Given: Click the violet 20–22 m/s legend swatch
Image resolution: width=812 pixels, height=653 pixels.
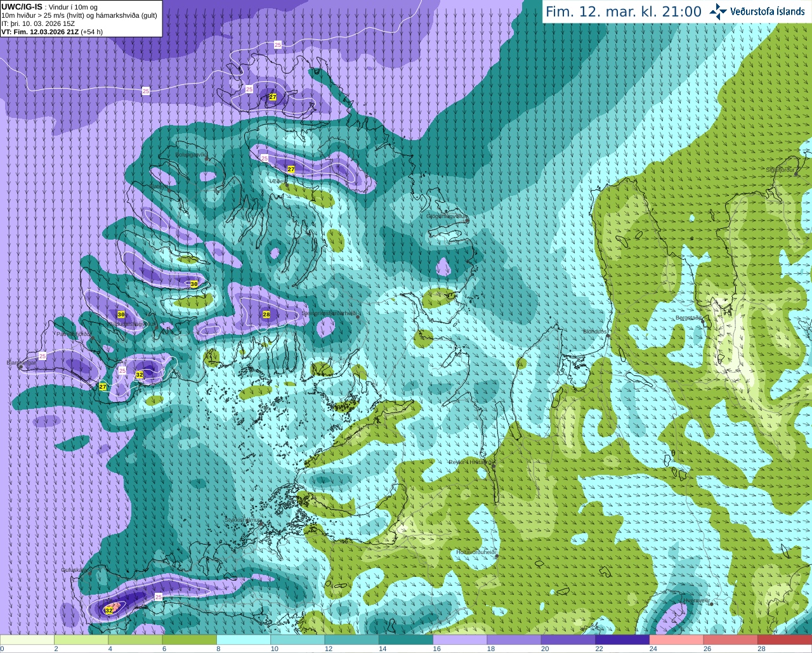Looking at the screenshot, I should [568, 640].
